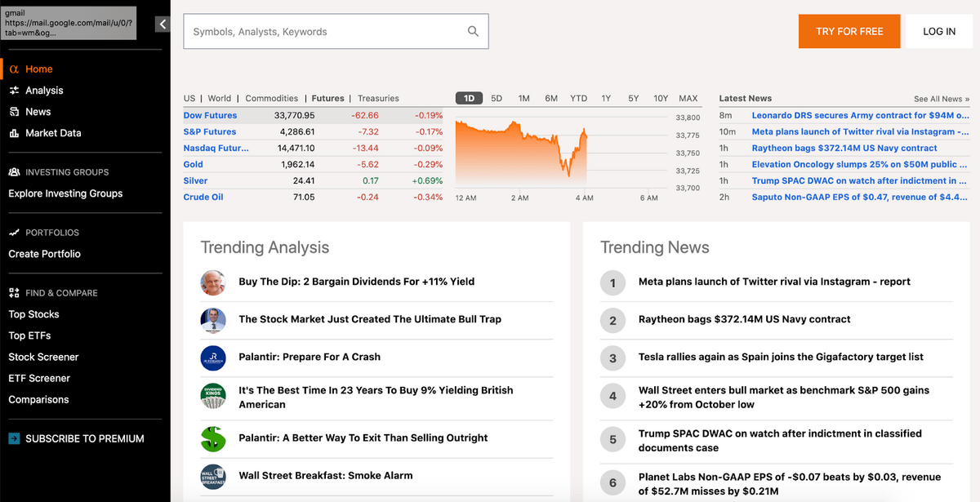Open Wall Street Breakfast: Smoke Alarm article
Image resolution: width=980 pixels, height=502 pixels.
pyautogui.click(x=326, y=475)
